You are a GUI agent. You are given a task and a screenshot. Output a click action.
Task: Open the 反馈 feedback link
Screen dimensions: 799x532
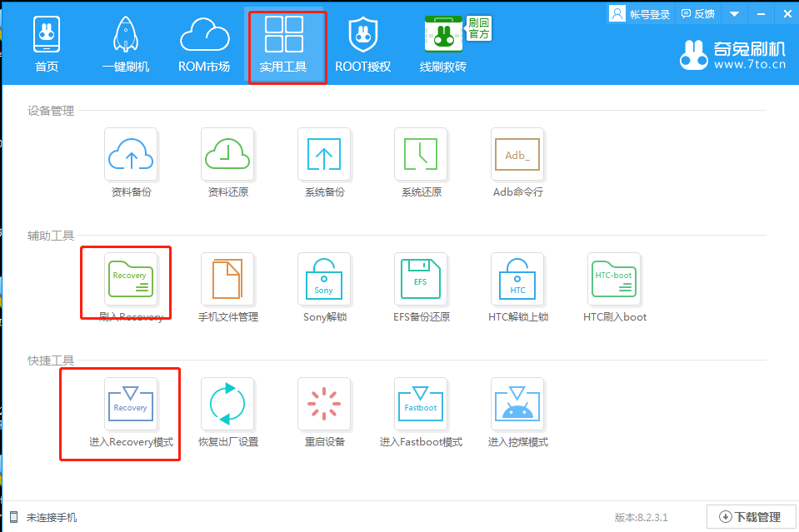click(x=698, y=14)
